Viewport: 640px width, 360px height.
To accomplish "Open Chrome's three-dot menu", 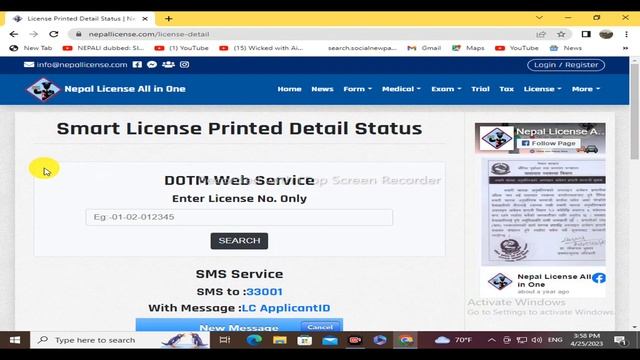I will tap(626, 34).
